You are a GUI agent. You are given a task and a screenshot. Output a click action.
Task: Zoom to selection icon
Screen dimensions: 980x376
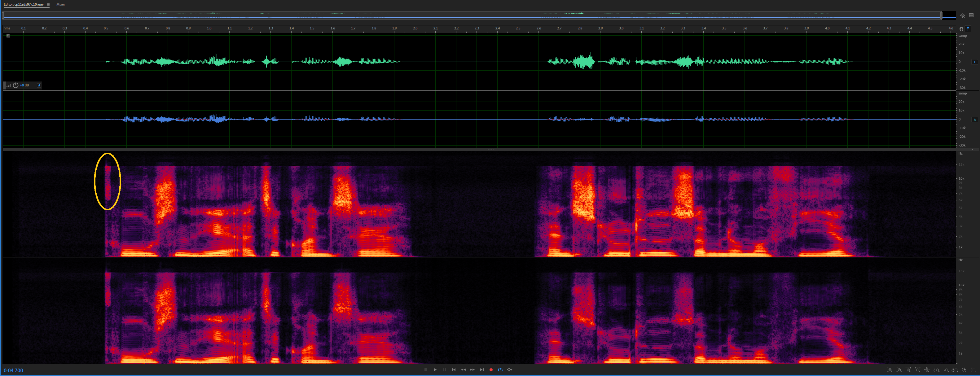point(955,370)
